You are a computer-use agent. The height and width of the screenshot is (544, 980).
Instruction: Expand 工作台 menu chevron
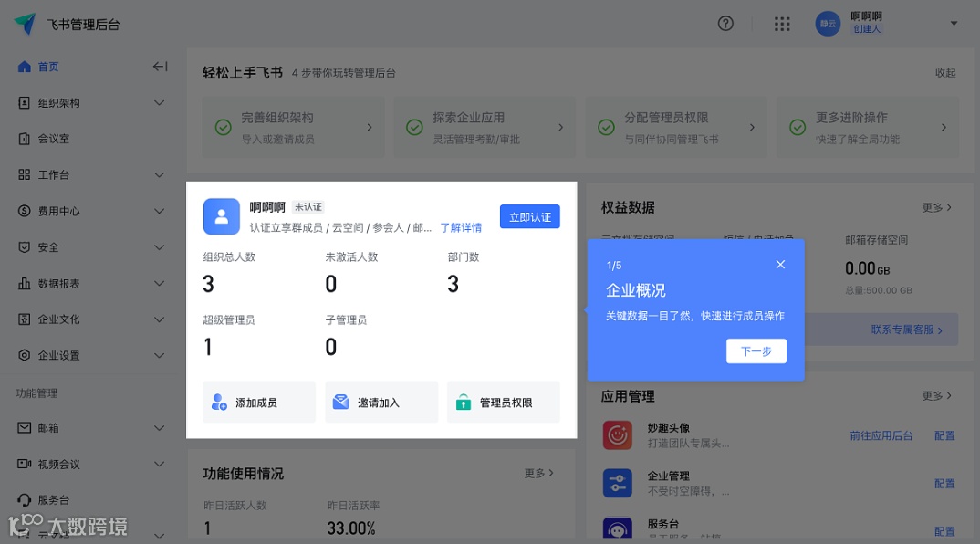click(x=160, y=175)
